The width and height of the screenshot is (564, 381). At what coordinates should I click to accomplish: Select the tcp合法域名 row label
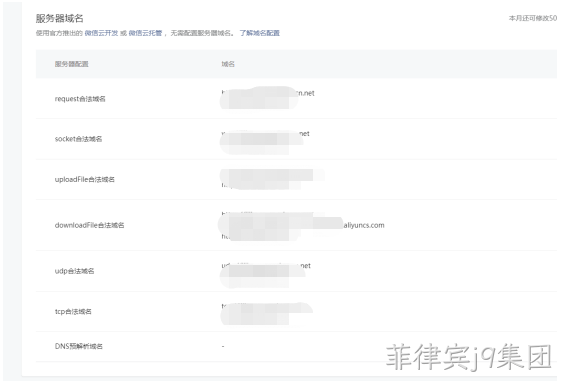[73, 311]
